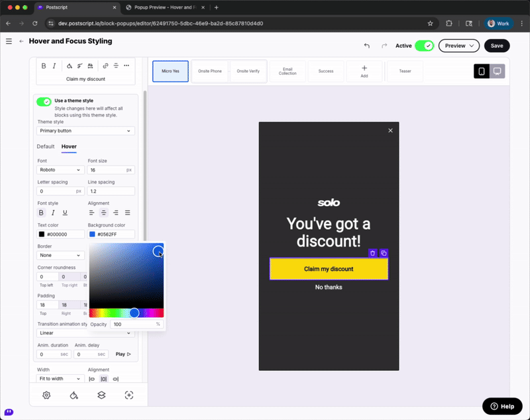This screenshot has width=530, height=420.
Task: Select the Success step
Action: click(326, 72)
